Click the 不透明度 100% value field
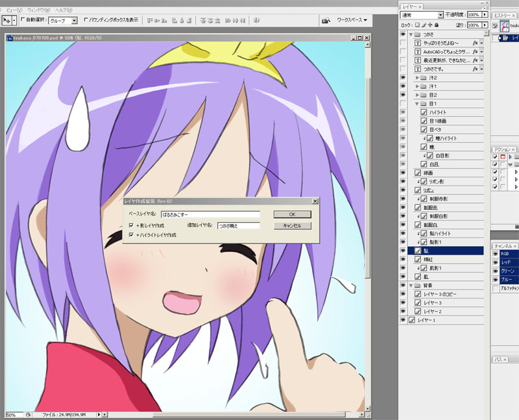This screenshot has width=519, height=420. (474, 14)
